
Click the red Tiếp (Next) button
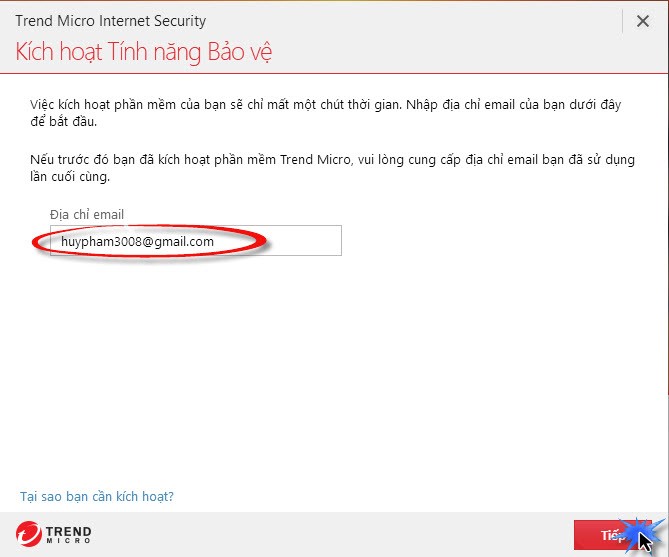pyautogui.click(x=613, y=535)
